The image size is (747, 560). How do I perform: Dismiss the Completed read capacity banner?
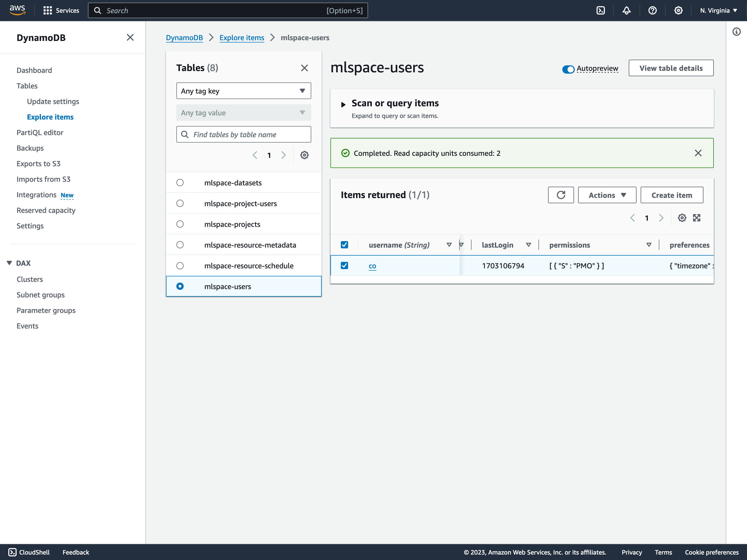tap(698, 153)
